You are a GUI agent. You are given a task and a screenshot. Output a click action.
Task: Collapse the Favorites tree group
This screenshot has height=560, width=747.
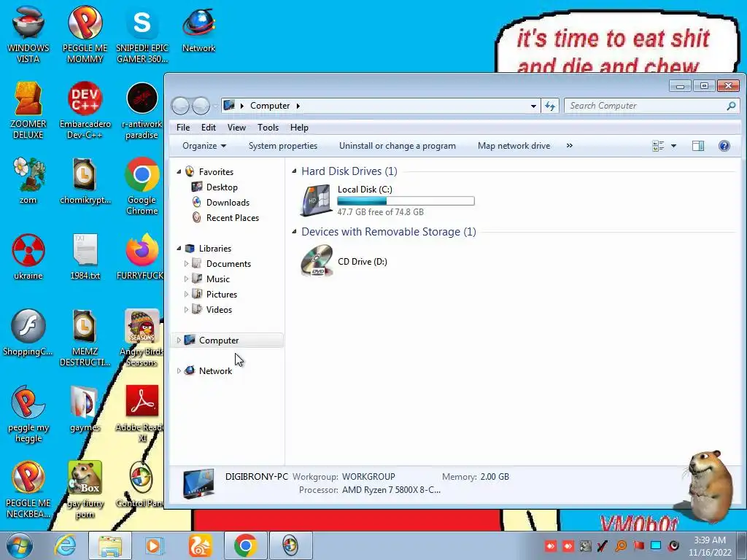coord(179,171)
